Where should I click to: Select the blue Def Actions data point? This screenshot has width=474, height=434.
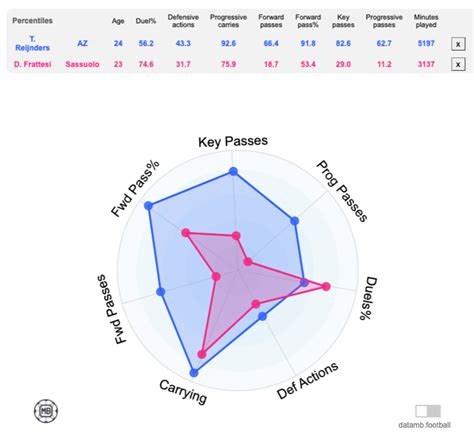pos(263,316)
